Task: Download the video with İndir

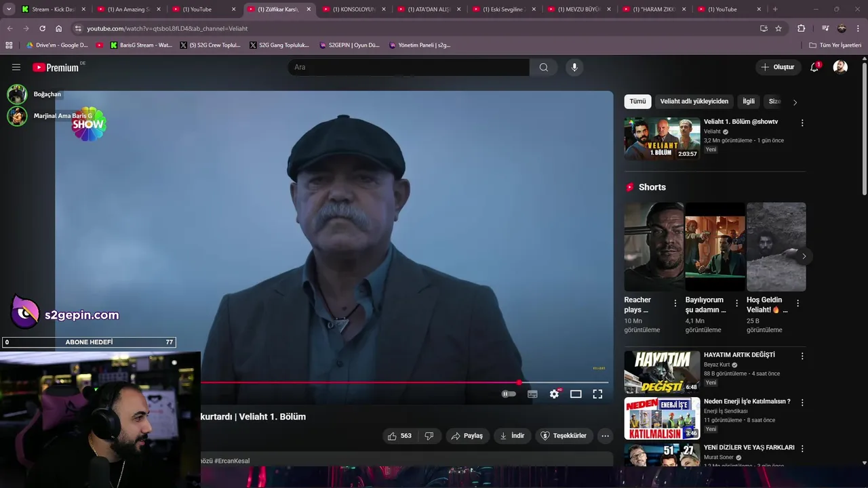Action: point(512,436)
